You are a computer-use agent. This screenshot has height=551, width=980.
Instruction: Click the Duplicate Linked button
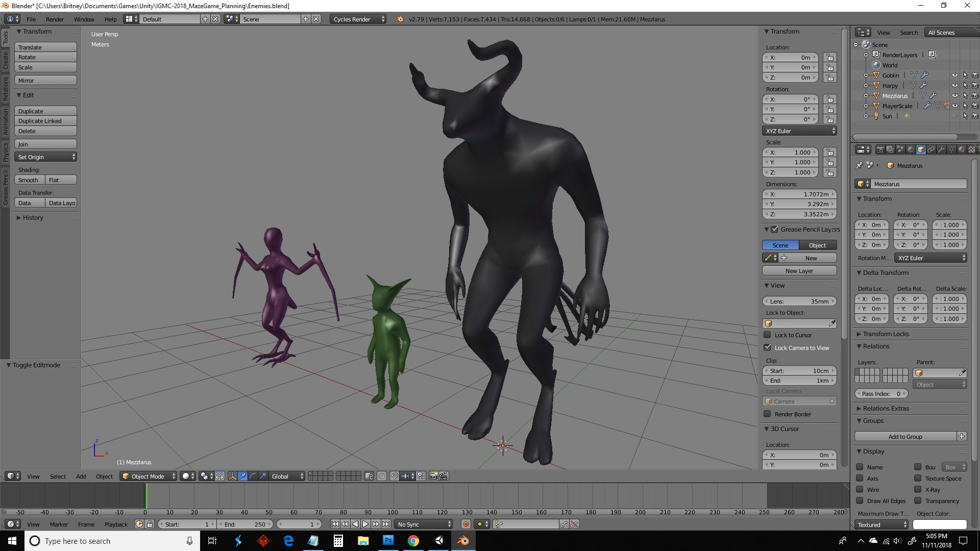(x=45, y=121)
